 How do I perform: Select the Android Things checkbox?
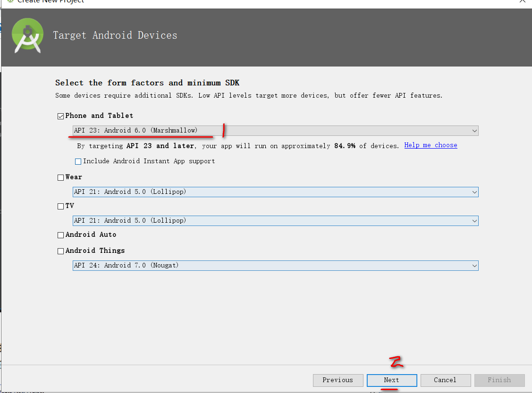[61, 251]
